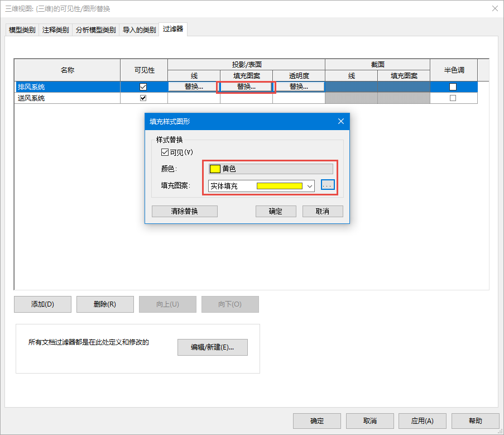Click the 半色调 column header
Image resolution: width=504 pixels, height=435 pixels.
click(x=454, y=70)
